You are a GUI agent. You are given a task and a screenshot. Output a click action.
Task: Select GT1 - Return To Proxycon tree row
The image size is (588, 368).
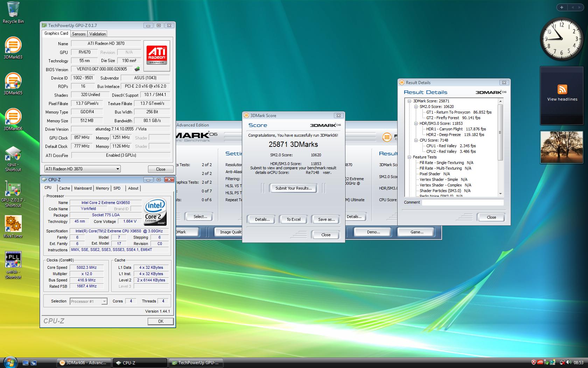[458, 112]
